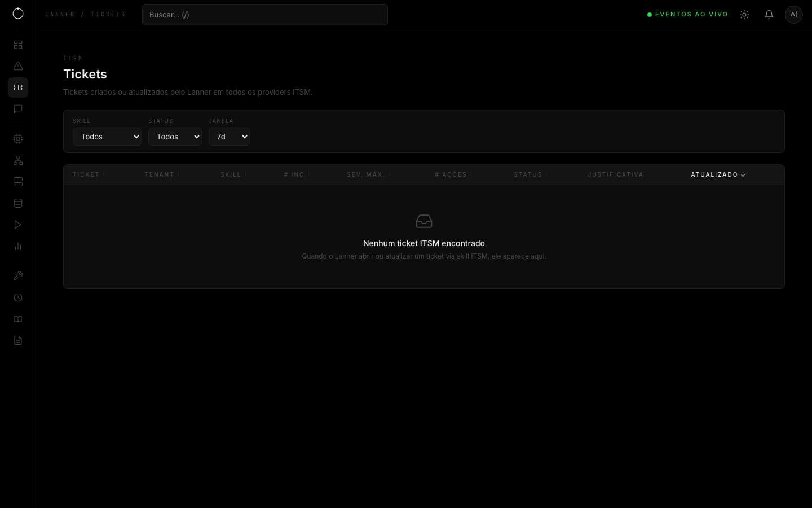The height and width of the screenshot is (508, 812).
Task: Click the LANNER breadcrumb link
Action: [60, 15]
